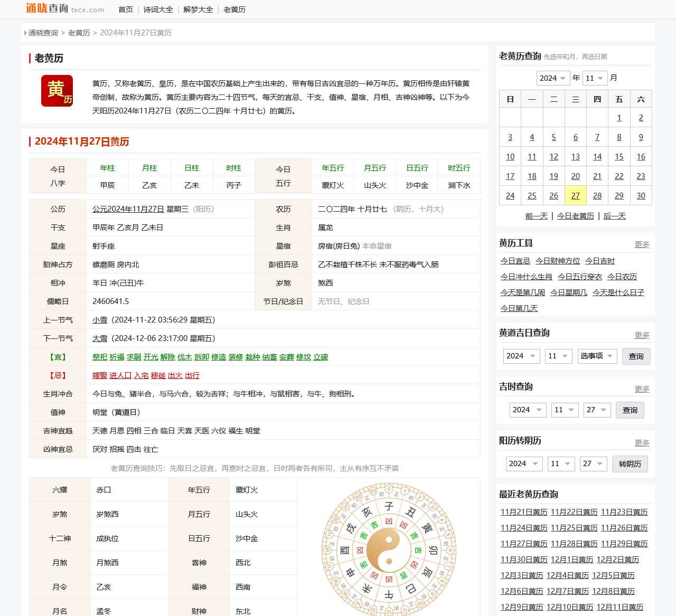Go to 后一天 below the calendar
This screenshot has width=676, height=616.
pyautogui.click(x=615, y=216)
